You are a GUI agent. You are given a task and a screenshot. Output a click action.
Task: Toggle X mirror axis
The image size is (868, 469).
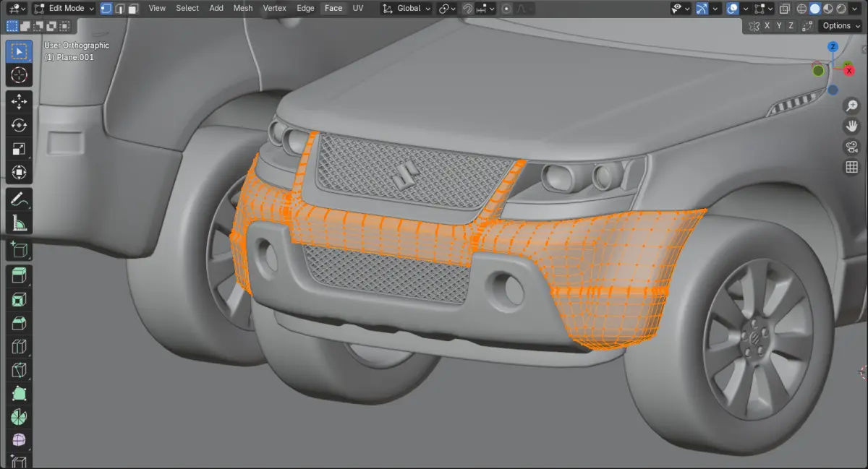[x=767, y=26]
